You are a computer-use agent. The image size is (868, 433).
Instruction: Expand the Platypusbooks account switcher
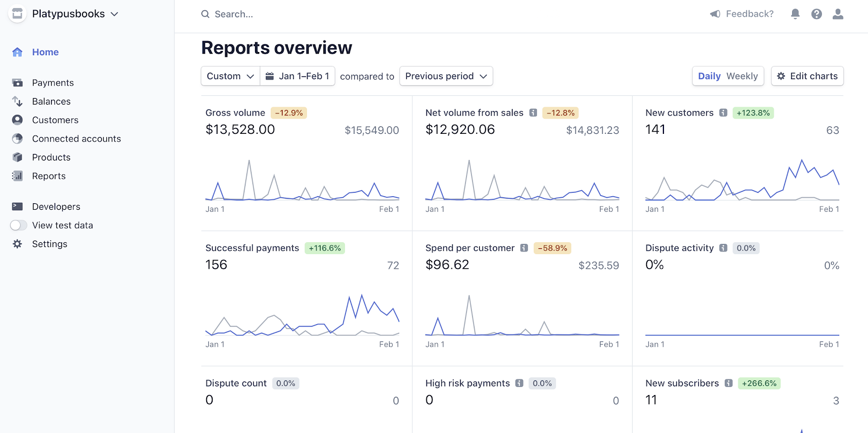click(114, 14)
